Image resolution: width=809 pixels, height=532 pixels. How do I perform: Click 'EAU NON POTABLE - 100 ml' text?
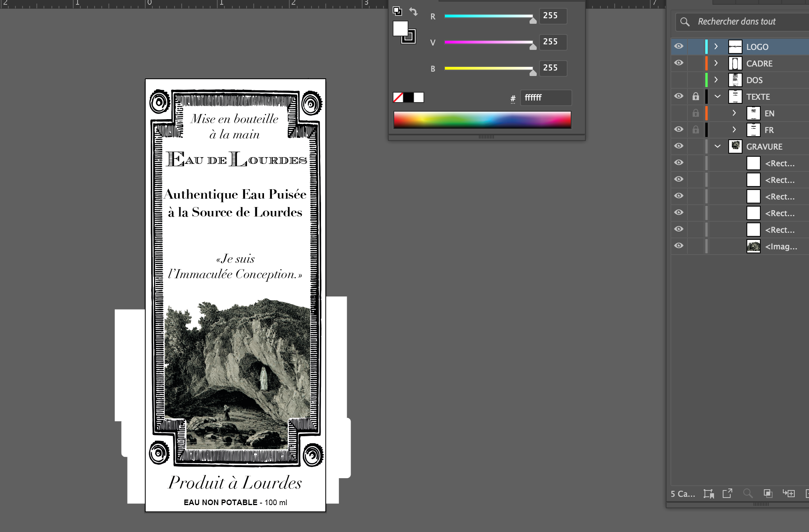click(235, 502)
